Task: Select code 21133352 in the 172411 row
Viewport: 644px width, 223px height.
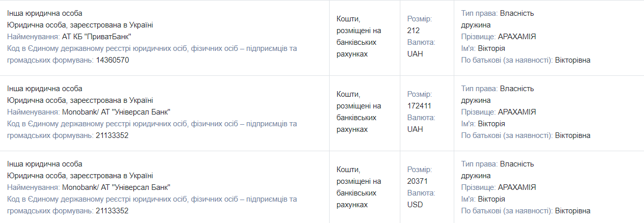Action: point(112,135)
